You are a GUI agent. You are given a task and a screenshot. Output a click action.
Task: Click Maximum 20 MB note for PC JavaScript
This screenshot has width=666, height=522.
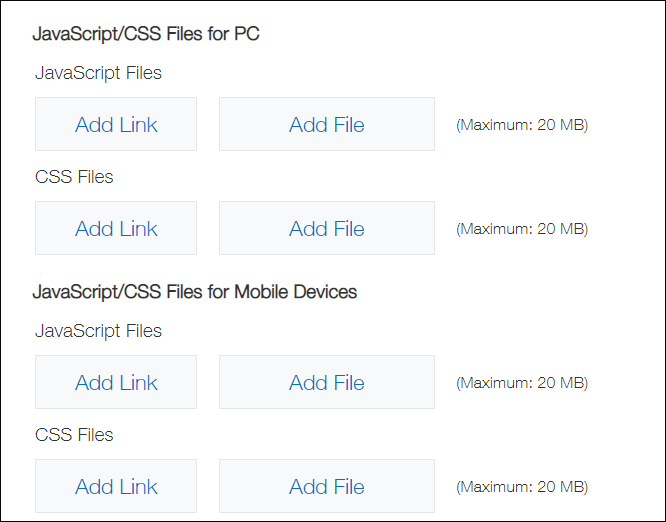click(x=522, y=125)
